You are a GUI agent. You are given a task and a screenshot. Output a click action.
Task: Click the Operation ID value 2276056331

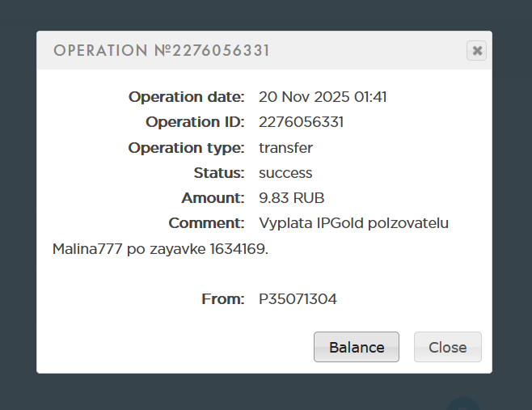(301, 122)
